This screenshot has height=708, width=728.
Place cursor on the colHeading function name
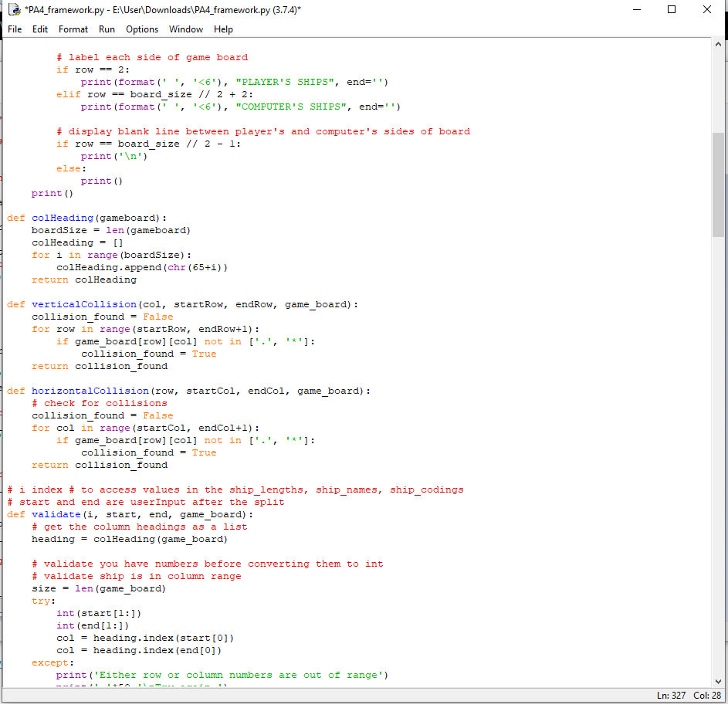point(63,217)
